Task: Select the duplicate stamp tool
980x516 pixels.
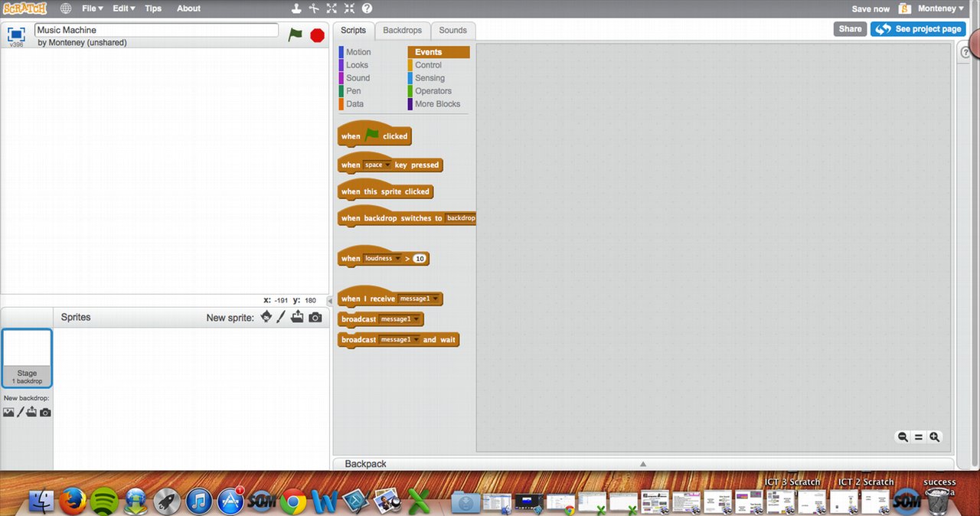Action: click(296, 8)
